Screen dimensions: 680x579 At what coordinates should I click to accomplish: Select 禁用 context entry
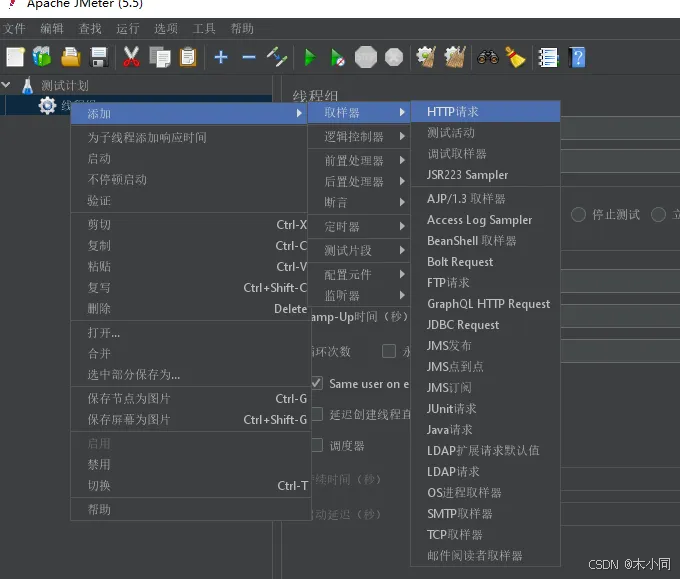[x=189, y=465]
